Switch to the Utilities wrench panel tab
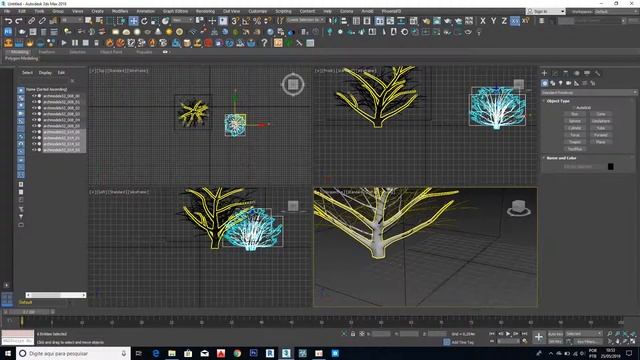The width and height of the screenshot is (640, 360). click(598, 73)
